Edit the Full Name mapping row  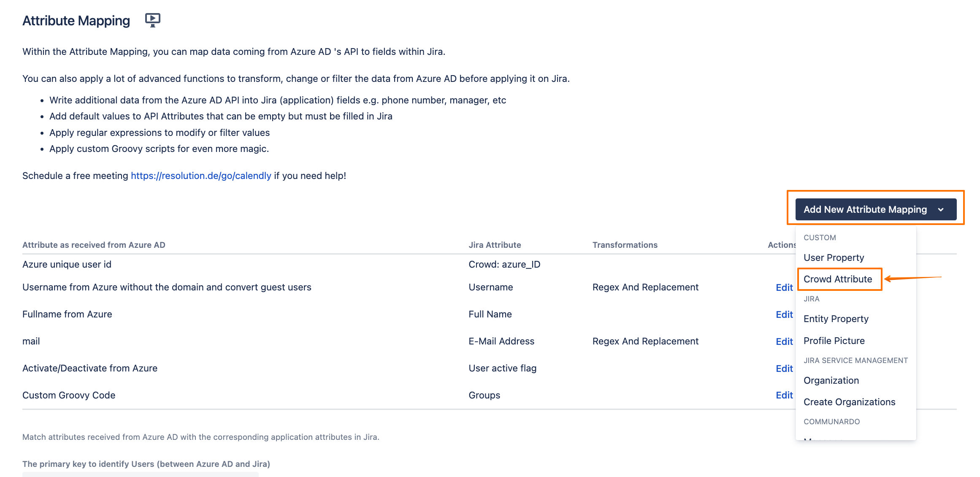coord(784,314)
